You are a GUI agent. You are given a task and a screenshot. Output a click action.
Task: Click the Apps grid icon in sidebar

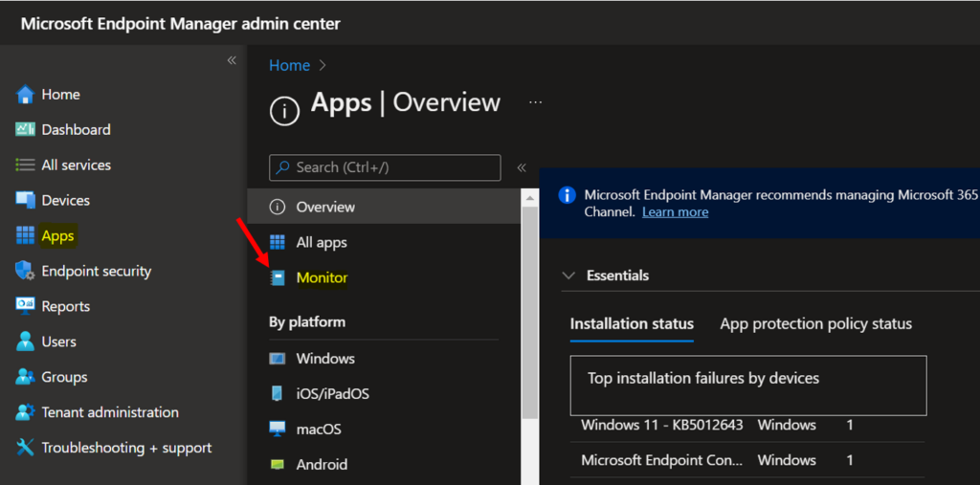[x=25, y=235]
